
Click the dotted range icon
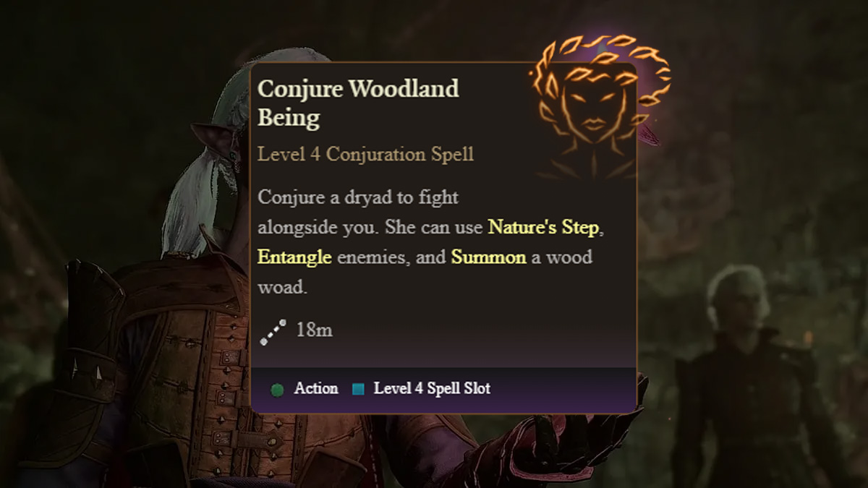pos(273,332)
